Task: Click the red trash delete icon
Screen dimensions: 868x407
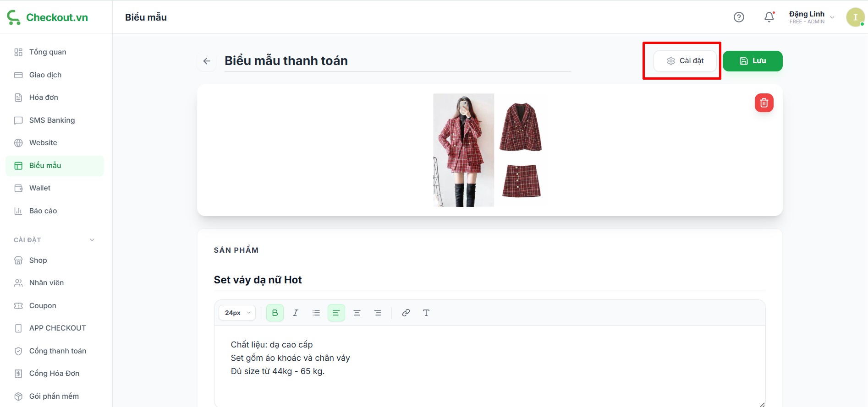Action: point(764,103)
